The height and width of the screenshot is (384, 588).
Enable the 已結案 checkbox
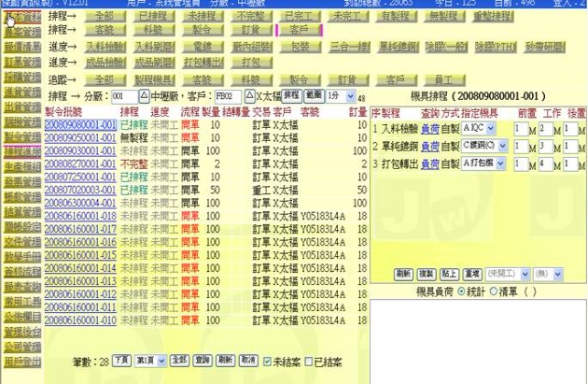click(307, 360)
